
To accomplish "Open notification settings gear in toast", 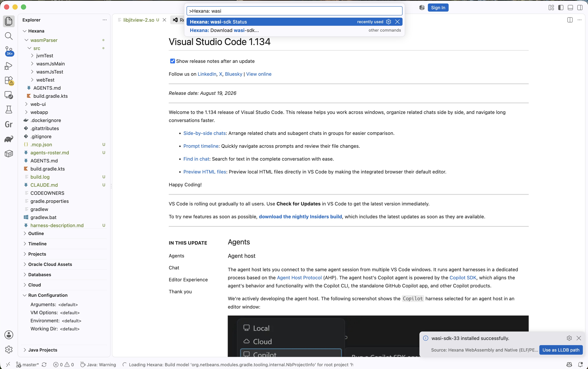I will pyautogui.click(x=569, y=338).
